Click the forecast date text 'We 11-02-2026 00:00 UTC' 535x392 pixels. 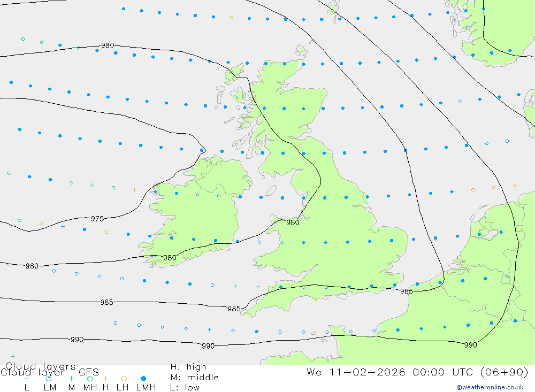point(391,372)
